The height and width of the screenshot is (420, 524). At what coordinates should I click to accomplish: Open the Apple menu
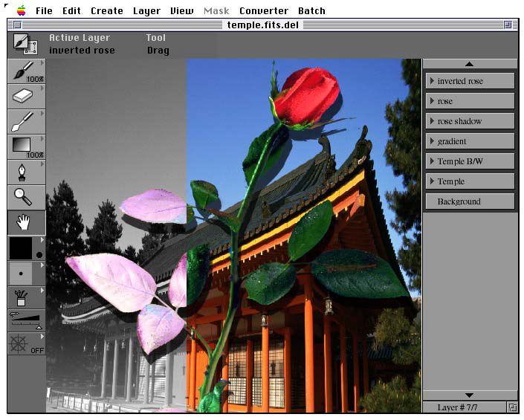pos(21,10)
